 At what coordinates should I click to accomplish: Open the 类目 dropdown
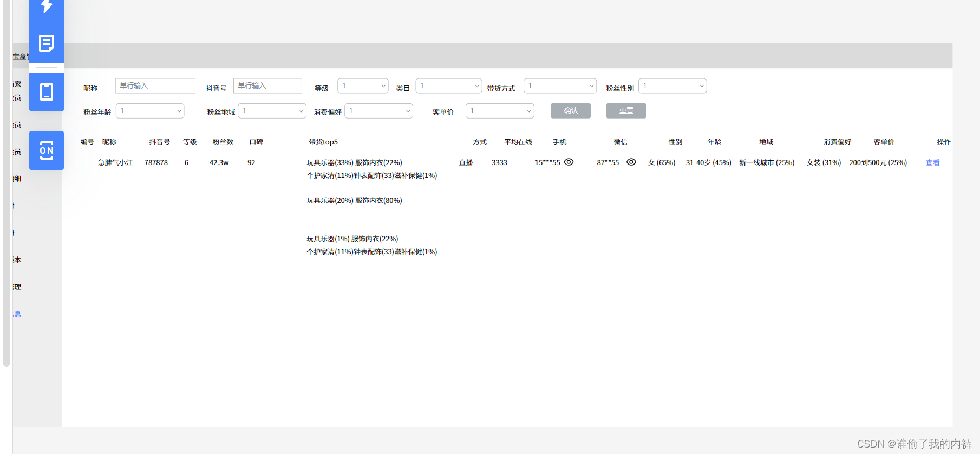(449, 86)
